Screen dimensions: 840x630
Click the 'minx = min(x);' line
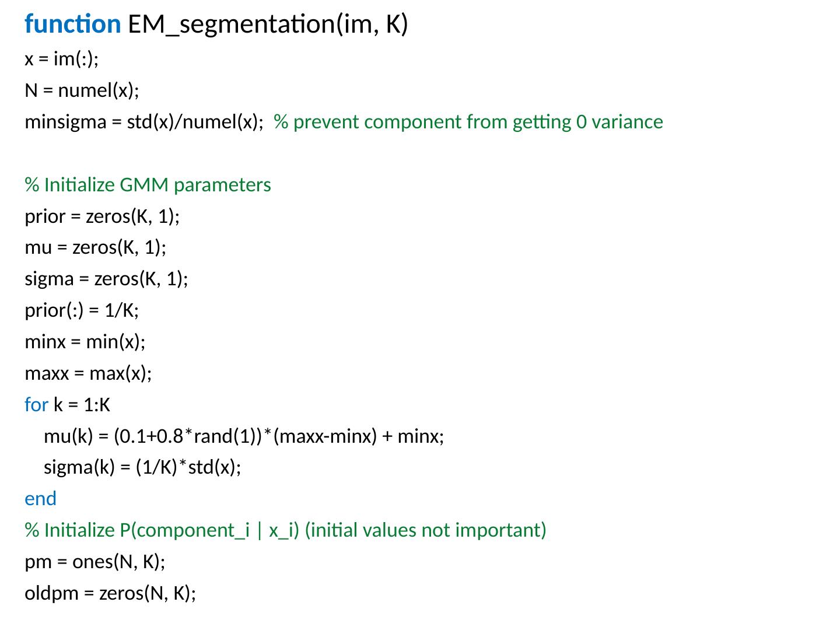point(85,341)
